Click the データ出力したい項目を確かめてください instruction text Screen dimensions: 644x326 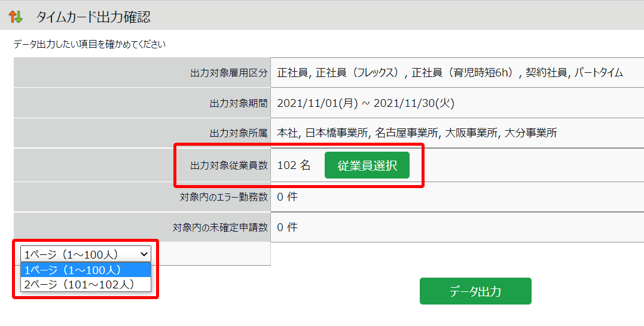(90, 44)
